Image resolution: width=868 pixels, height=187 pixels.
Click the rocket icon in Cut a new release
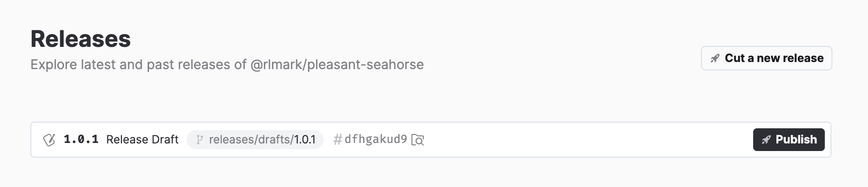coord(715,59)
